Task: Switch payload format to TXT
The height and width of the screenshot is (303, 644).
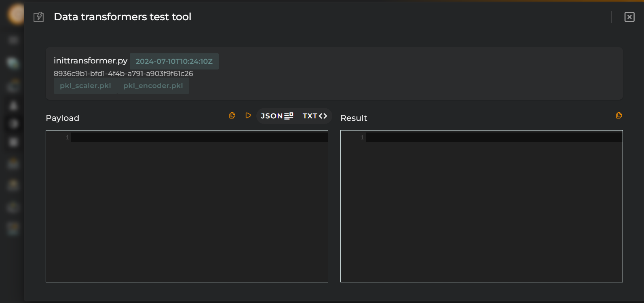Action: 315,116
